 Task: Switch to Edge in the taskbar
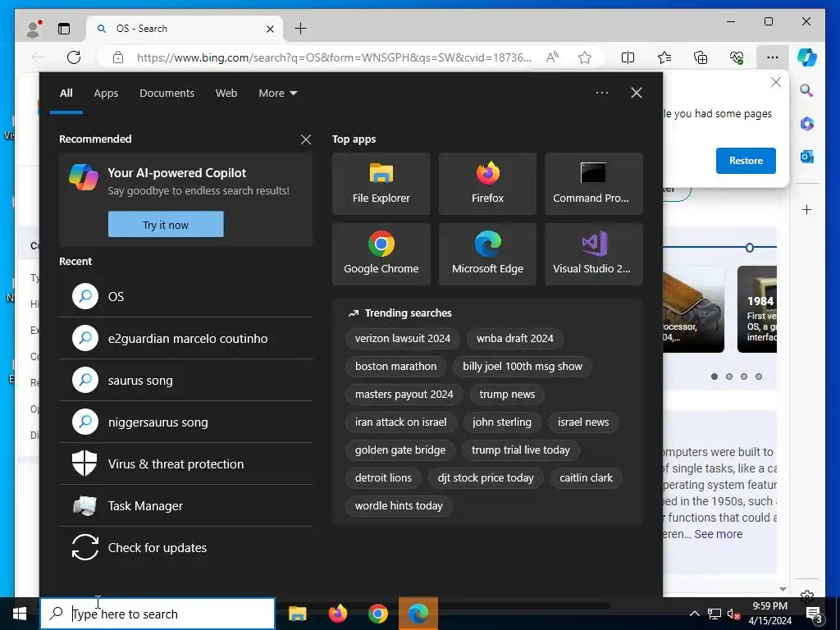coord(418,614)
